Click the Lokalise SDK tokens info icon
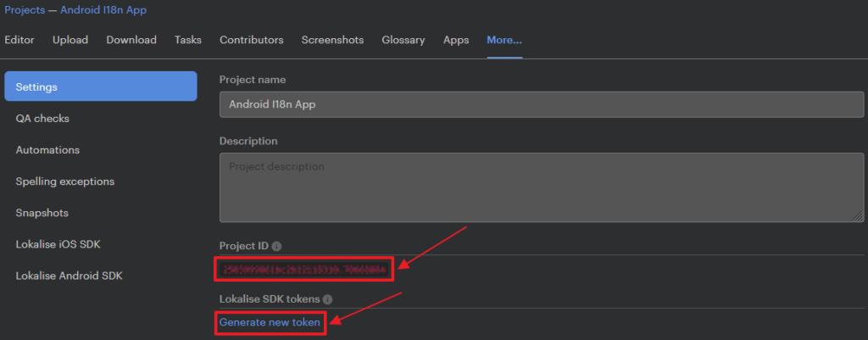 click(328, 299)
